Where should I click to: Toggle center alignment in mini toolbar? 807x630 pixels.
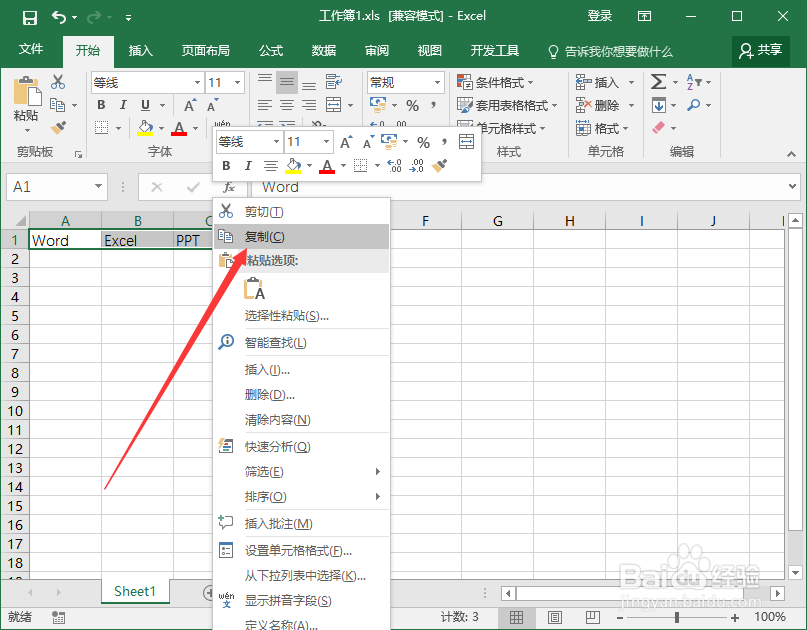pyautogui.click(x=271, y=166)
